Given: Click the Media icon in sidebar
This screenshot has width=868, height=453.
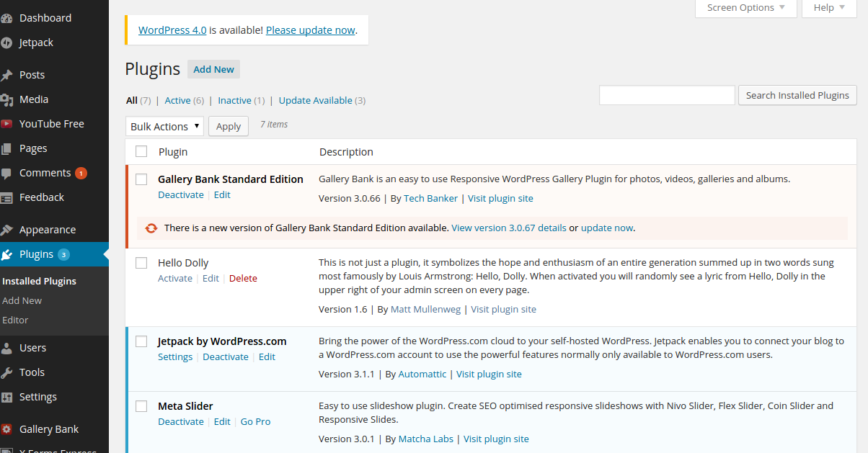Looking at the screenshot, I should 6,99.
